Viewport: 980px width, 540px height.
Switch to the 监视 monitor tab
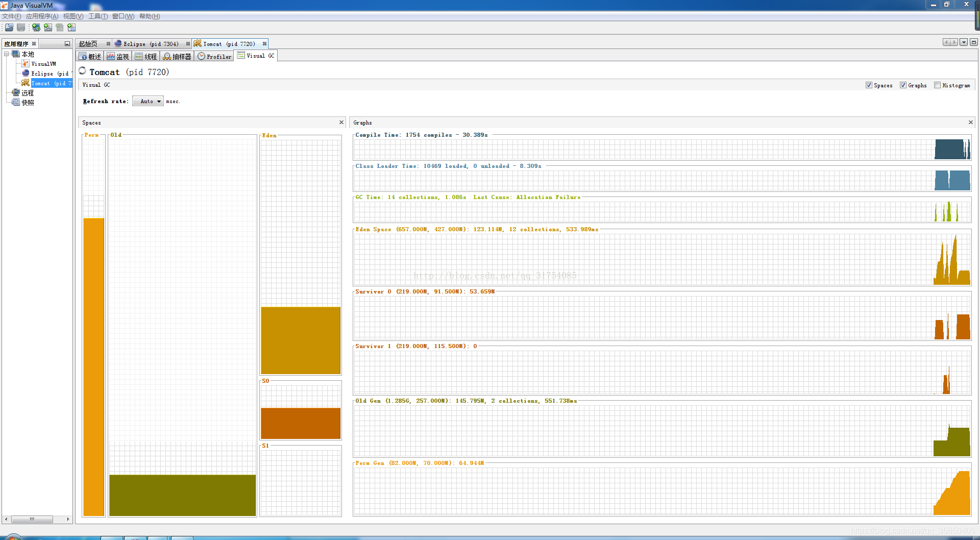118,56
